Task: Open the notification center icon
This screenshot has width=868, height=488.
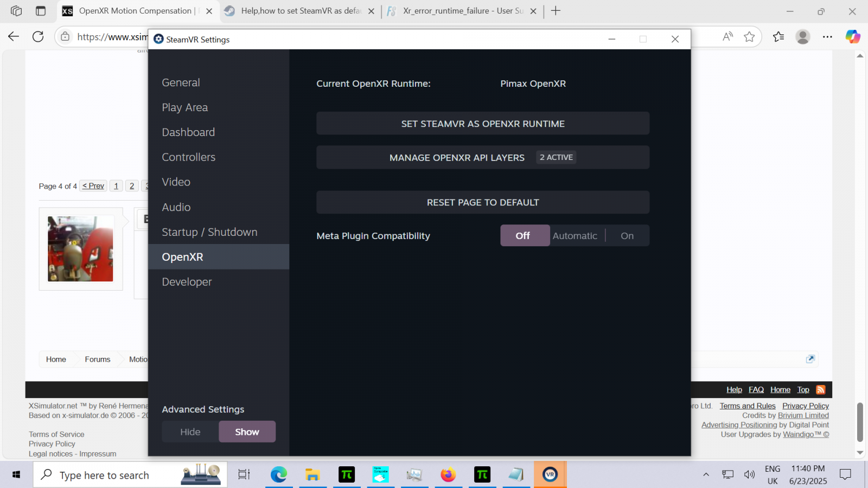Action: tap(845, 475)
